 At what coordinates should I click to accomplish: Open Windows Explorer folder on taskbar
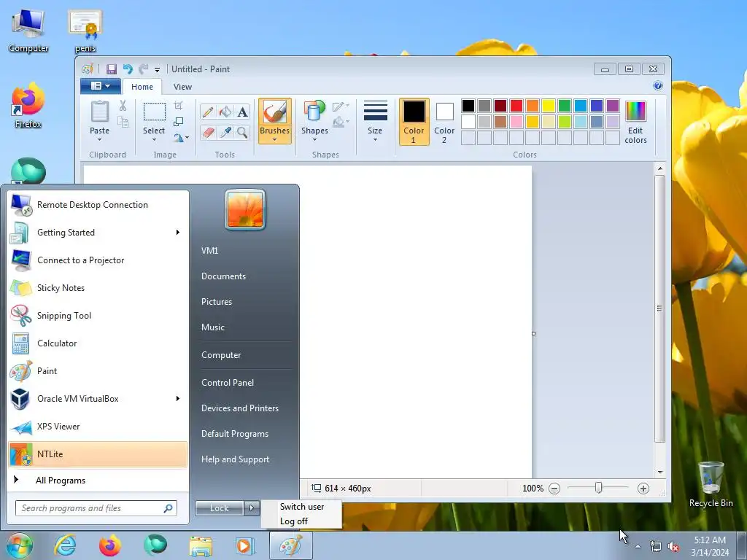201,545
